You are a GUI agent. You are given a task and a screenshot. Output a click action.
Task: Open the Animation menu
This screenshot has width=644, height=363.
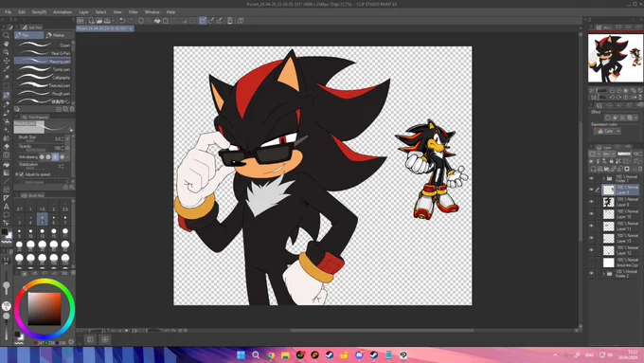pos(63,12)
